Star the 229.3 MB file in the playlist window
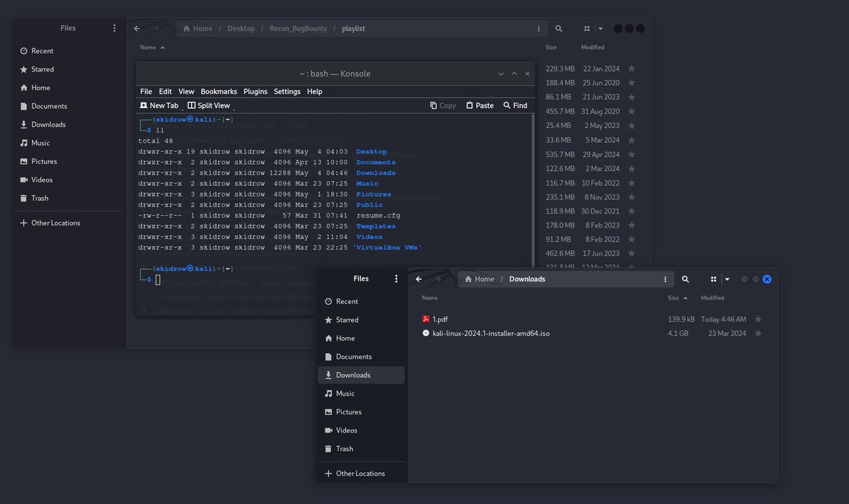 (632, 69)
